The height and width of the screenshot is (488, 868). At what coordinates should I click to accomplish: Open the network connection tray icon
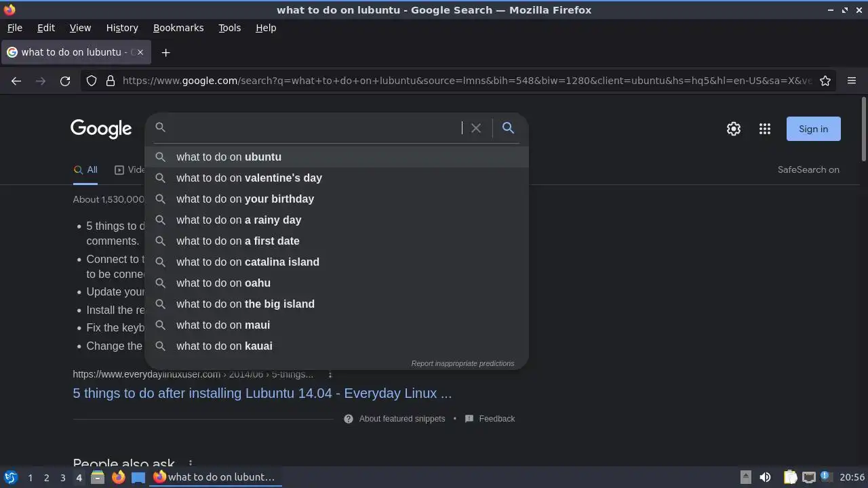pos(808,477)
